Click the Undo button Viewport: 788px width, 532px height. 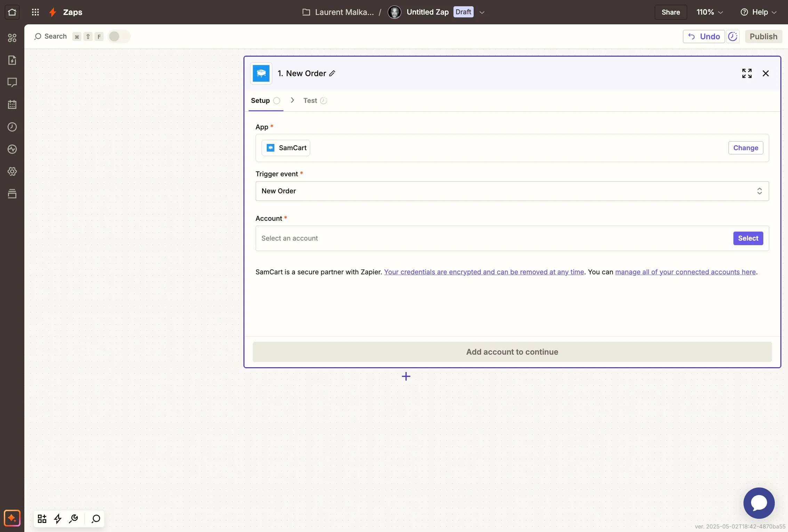[x=704, y=37]
